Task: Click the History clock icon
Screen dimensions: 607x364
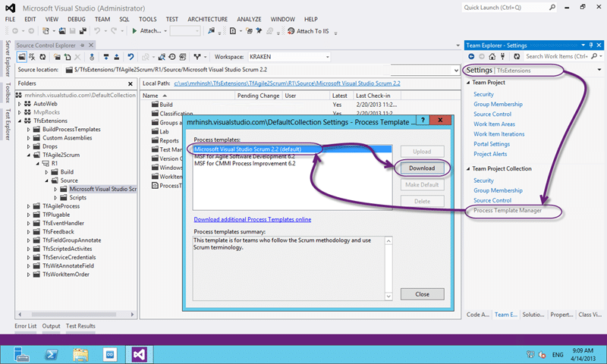Action: click(x=172, y=57)
